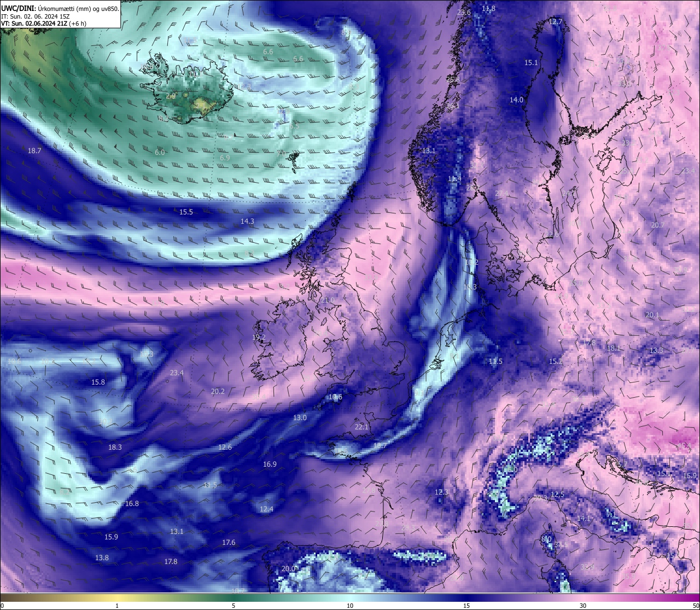Click the 23.6 value on the map
The width and height of the screenshot is (700, 610).
[464, 12]
